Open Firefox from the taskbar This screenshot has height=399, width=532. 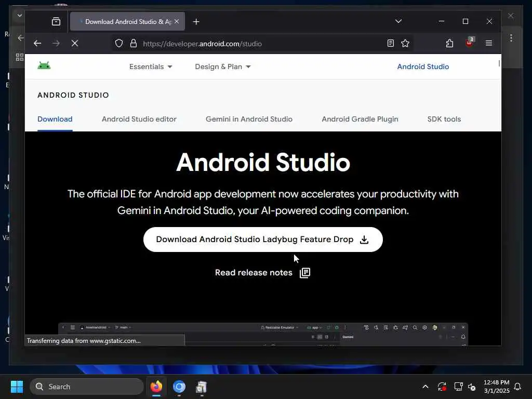point(156,387)
